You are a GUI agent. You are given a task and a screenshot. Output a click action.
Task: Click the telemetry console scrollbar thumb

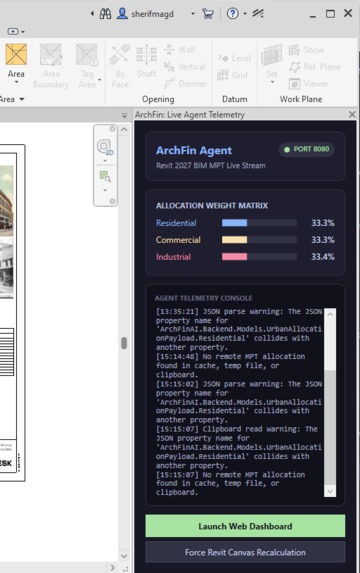[x=330, y=428]
